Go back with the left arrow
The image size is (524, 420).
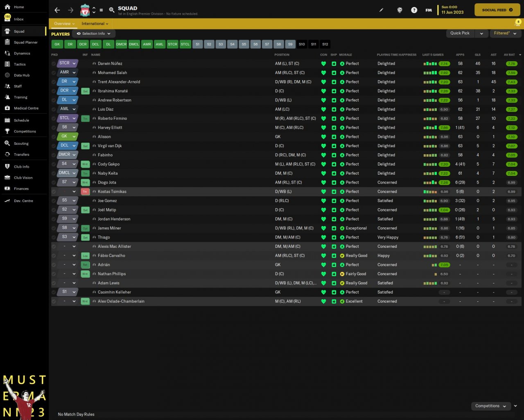(57, 10)
